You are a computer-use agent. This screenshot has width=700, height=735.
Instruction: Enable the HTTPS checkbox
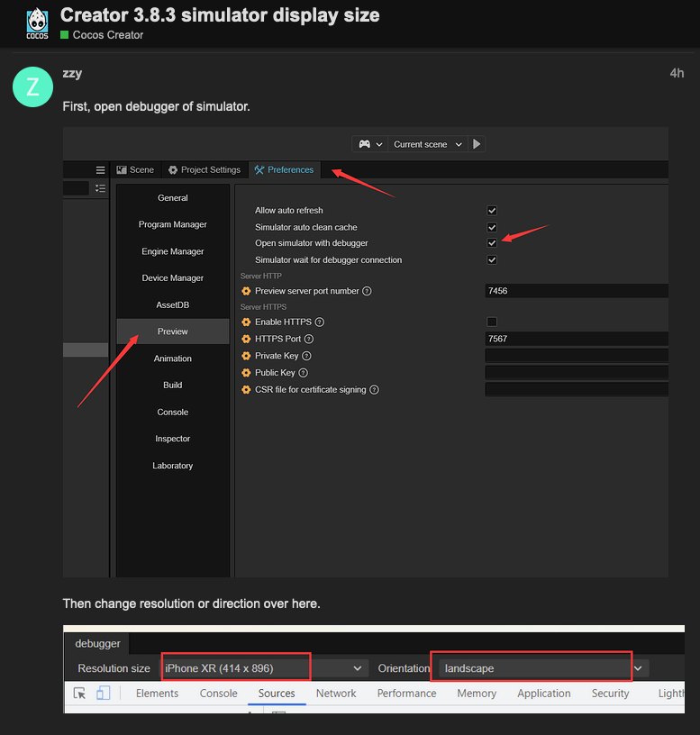492,322
